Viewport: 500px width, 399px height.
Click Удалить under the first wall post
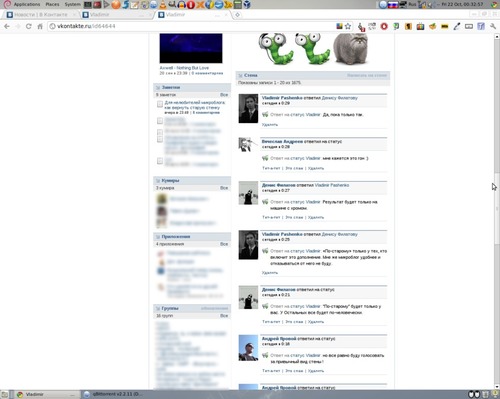pyautogui.click(x=270, y=124)
